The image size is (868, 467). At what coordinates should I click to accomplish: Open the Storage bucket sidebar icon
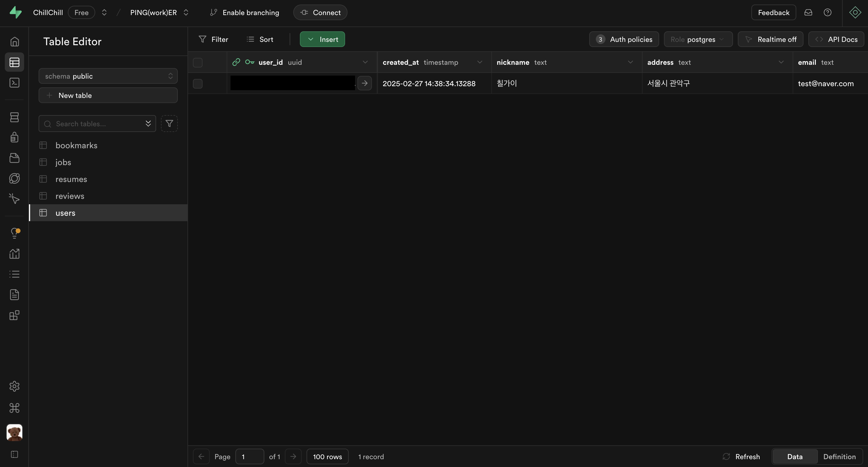14,158
